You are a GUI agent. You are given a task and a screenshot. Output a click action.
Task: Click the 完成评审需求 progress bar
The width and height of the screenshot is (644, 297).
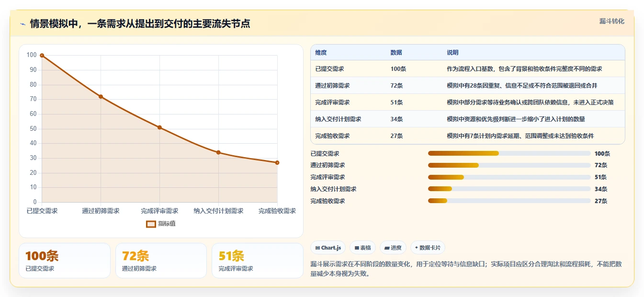point(509,177)
